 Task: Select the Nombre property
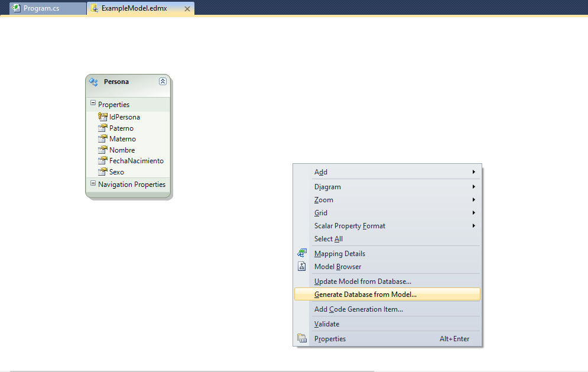[x=122, y=150]
